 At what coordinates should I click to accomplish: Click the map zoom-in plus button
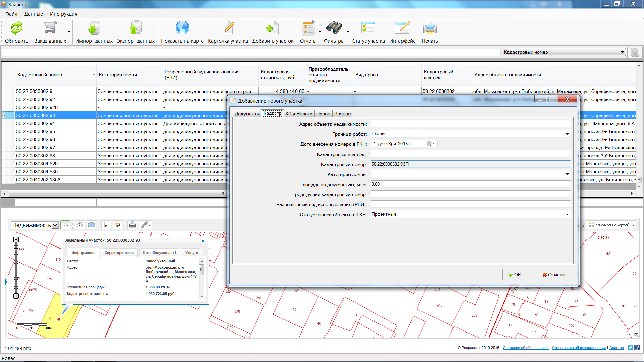pos(16,239)
